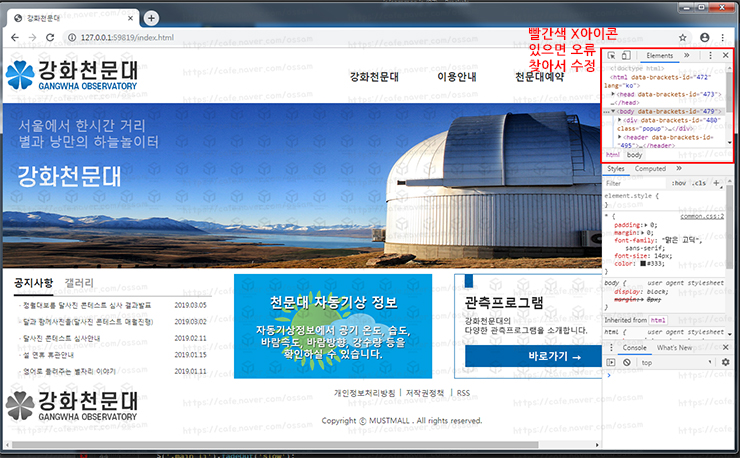The width and height of the screenshot is (740, 458).
Task: Click the 바로가기 button
Action: coord(533,356)
